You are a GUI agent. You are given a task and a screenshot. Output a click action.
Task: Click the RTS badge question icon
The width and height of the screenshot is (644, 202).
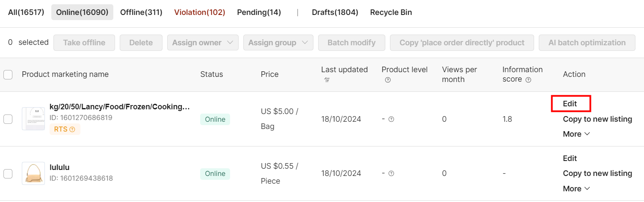(x=72, y=129)
